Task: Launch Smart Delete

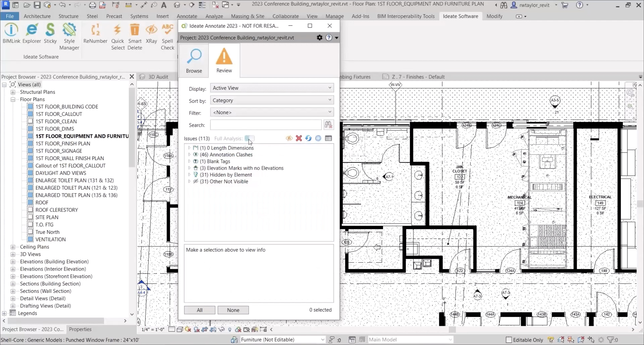Action: pyautogui.click(x=135, y=36)
